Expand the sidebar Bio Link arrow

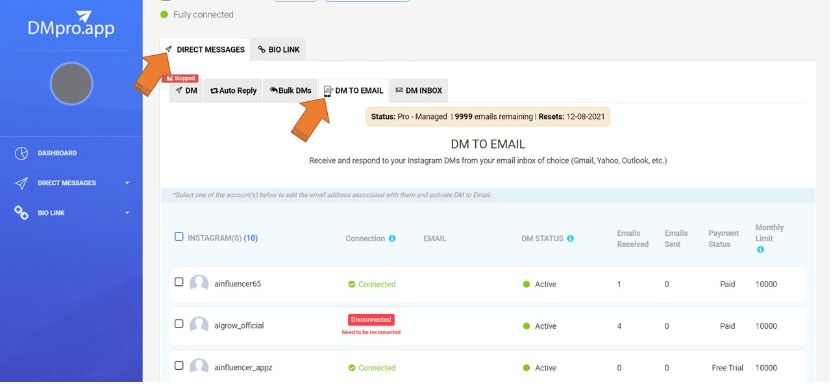(x=127, y=213)
